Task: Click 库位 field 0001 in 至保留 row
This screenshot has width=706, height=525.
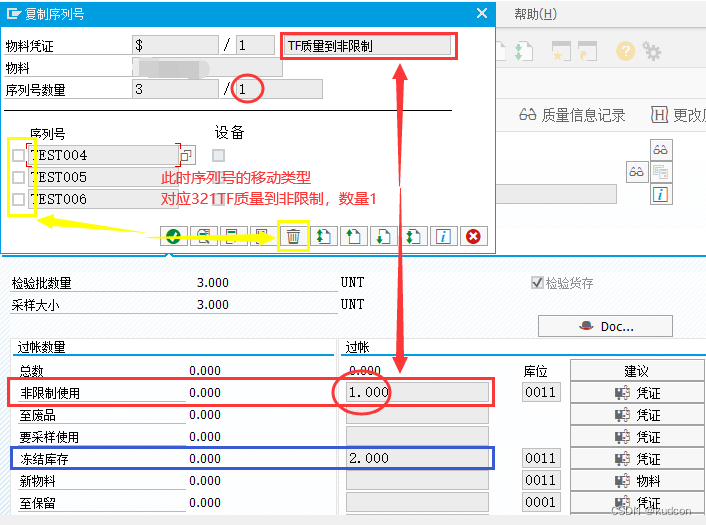Action: click(541, 502)
